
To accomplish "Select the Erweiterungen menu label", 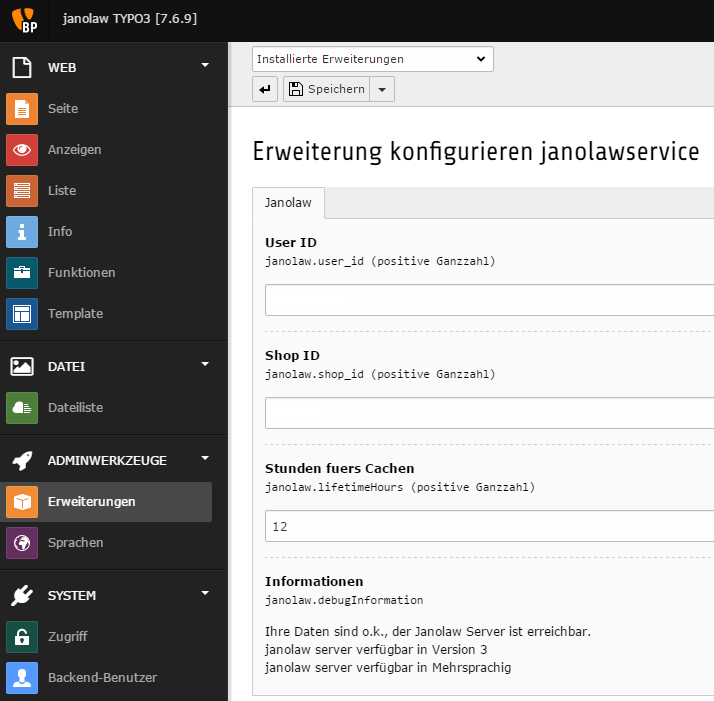I will [x=92, y=502].
